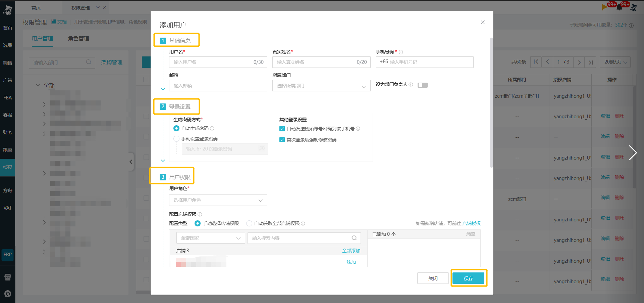The image size is (644, 303).
Task: Open 销售 in the sidebar menu
Action: (7, 63)
